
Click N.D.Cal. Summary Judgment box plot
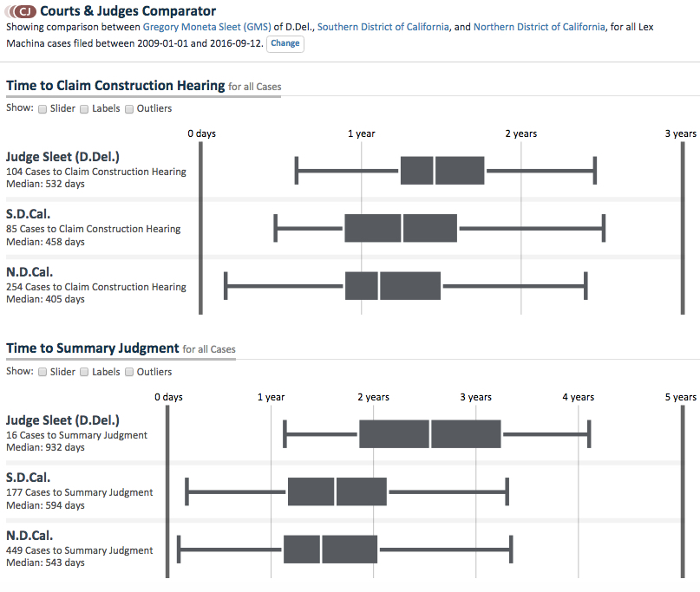point(330,550)
